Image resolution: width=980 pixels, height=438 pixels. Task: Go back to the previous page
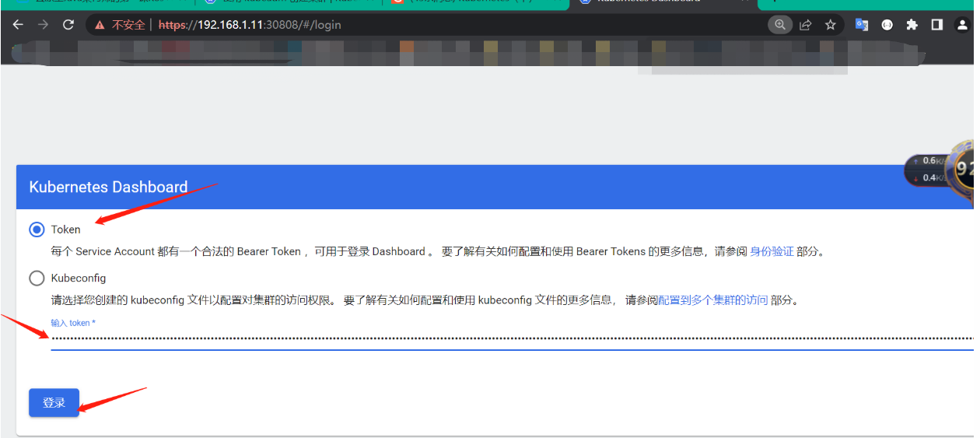tap(18, 25)
